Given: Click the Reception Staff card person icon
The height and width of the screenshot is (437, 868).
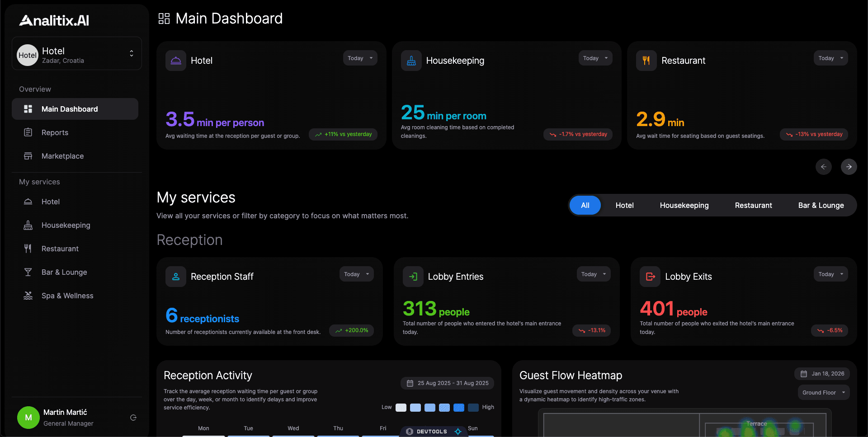Looking at the screenshot, I should (x=176, y=277).
